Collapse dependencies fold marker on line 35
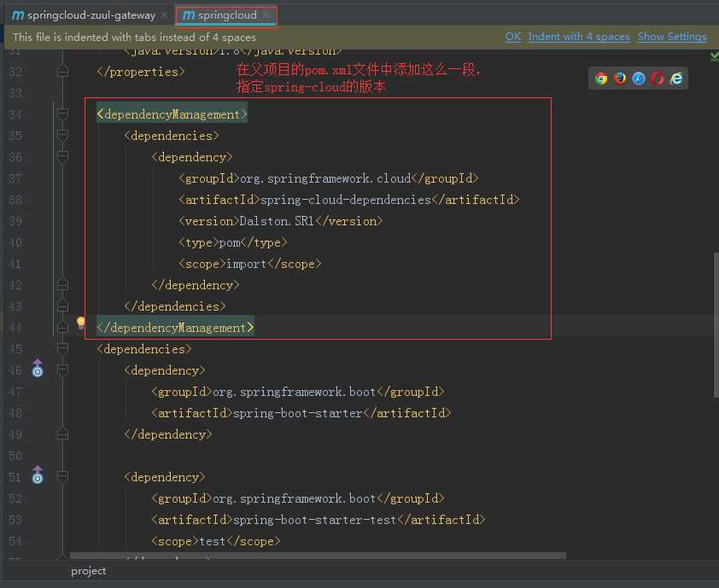Viewport: 719px width, 588px height. pos(63,135)
